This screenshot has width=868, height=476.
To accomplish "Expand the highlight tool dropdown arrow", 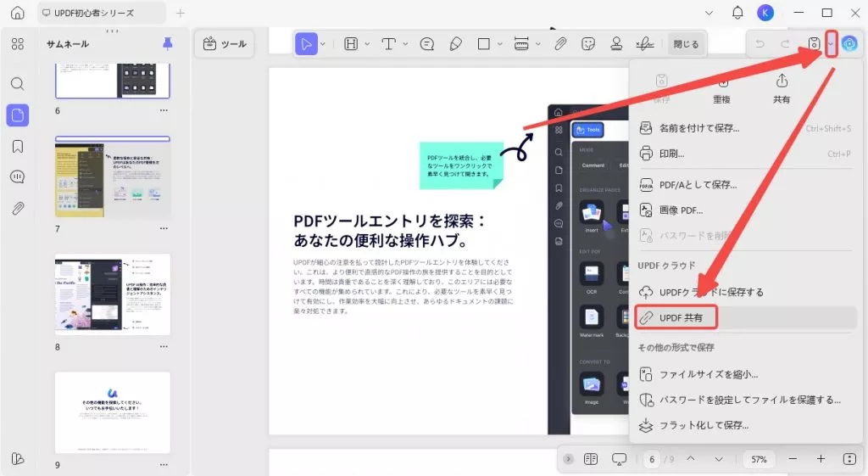I will click(366, 44).
